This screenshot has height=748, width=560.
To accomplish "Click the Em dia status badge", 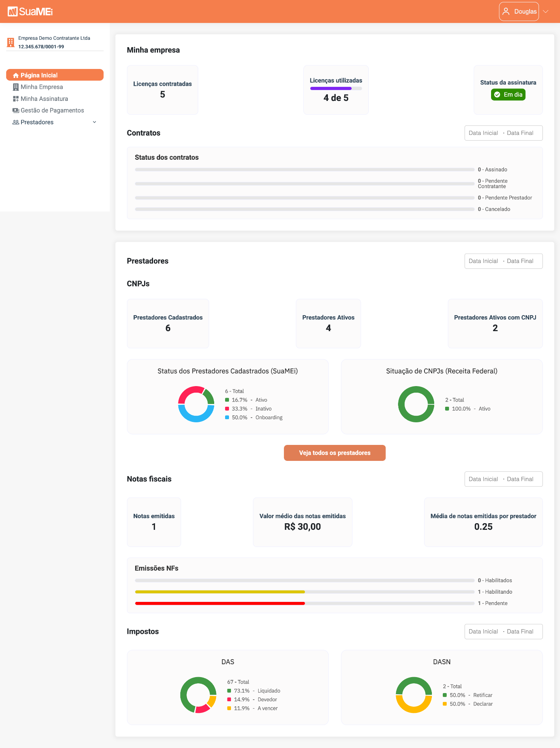I will [508, 95].
